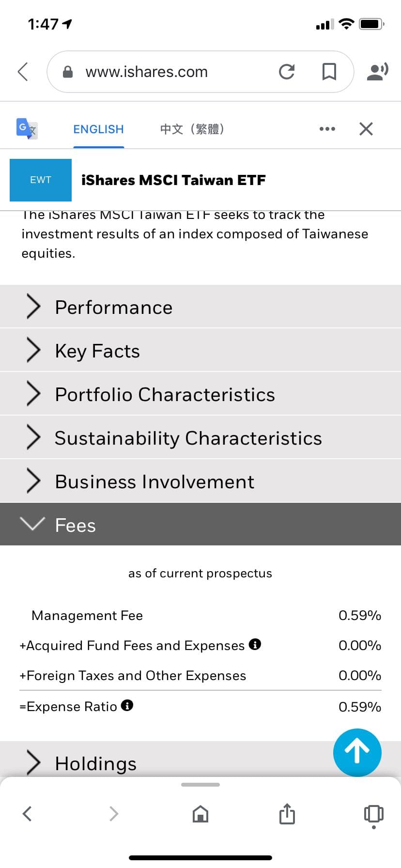
Task: Reload the ishares.com page
Action: click(x=287, y=72)
